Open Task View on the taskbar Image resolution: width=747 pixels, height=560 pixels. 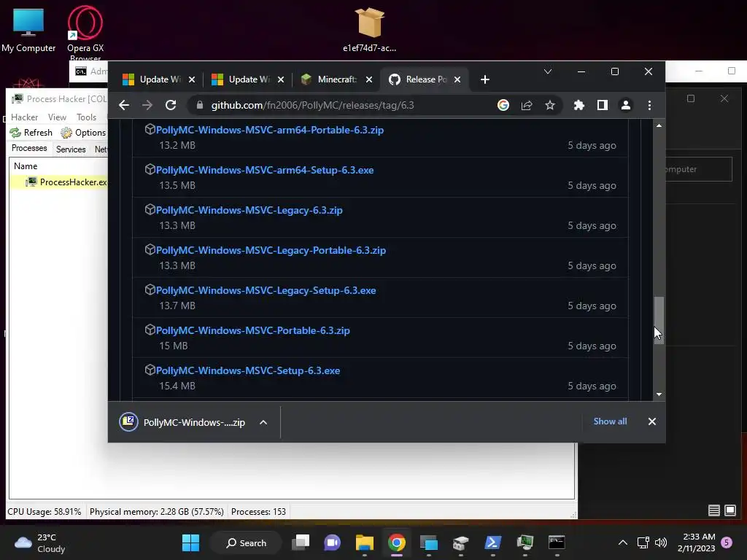301,542
